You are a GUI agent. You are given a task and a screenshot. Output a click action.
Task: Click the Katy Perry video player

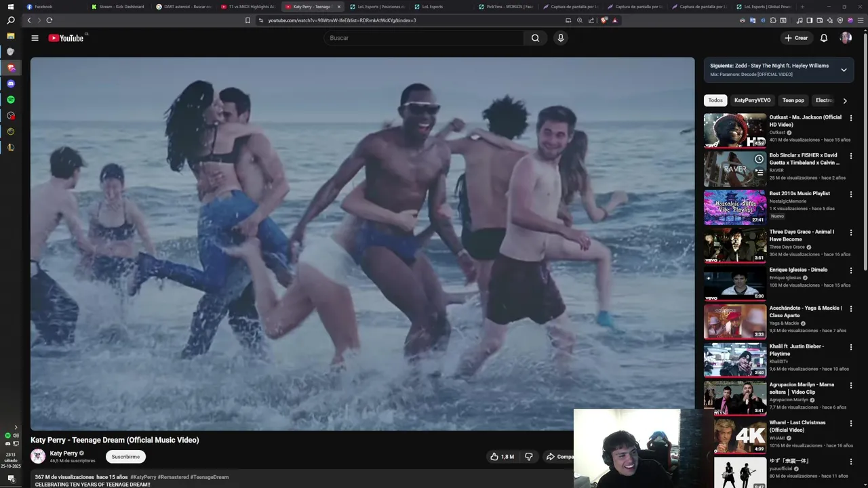pos(362,243)
